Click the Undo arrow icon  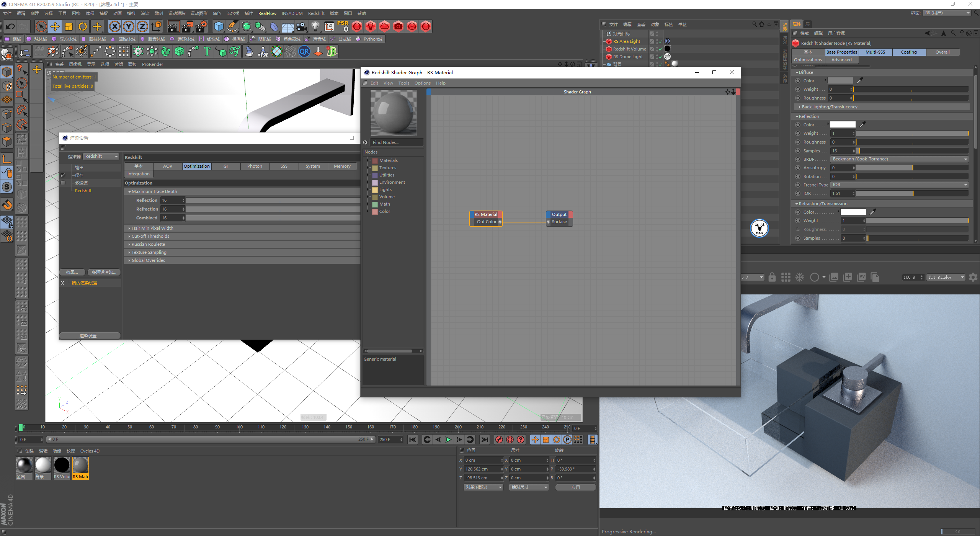pos(10,26)
